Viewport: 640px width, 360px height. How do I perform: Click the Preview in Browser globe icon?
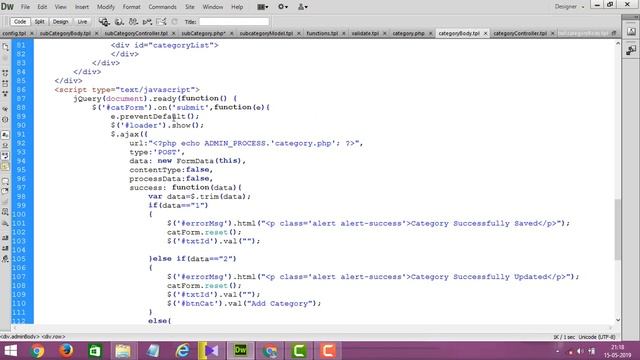(x=119, y=22)
